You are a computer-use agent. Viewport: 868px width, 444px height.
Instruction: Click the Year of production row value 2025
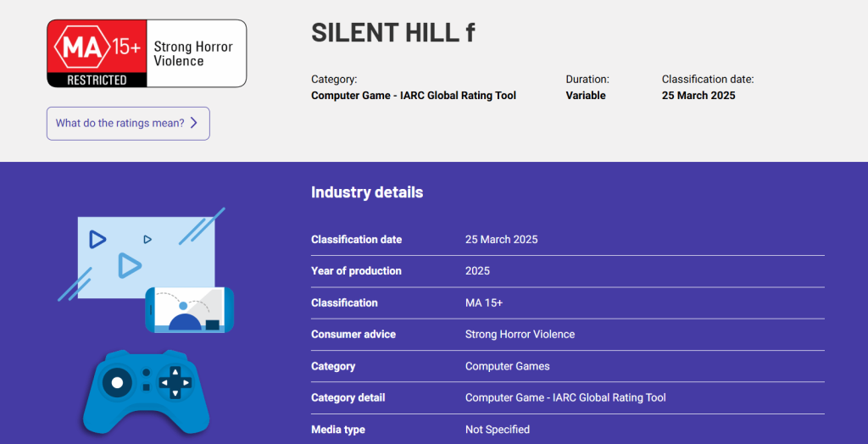coord(477,271)
